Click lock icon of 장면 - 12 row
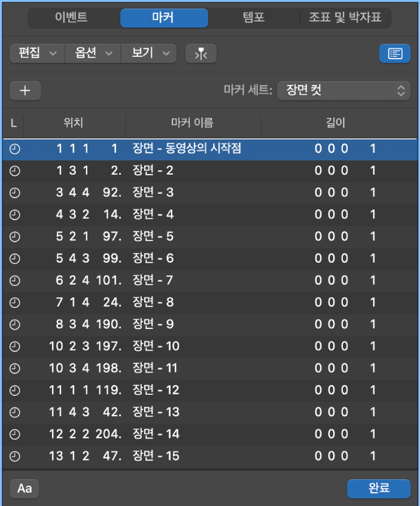Screen dimensions: 420x506 click(x=15, y=390)
